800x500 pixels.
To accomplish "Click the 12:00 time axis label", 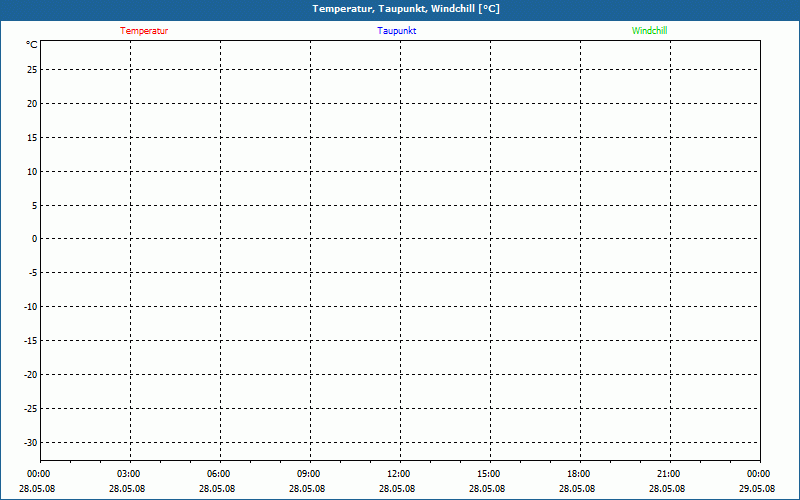I will 398,474.
